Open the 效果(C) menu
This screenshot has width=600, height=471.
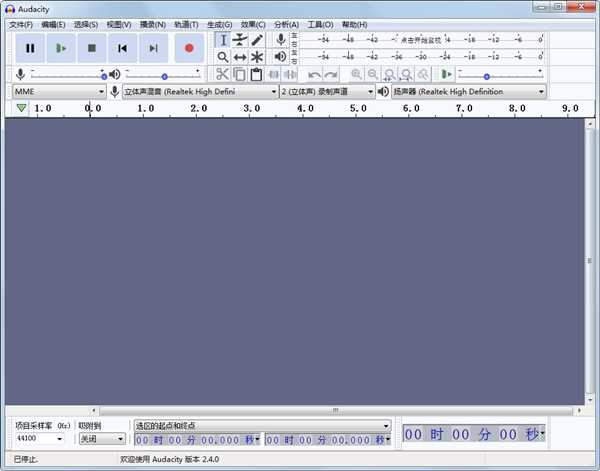click(x=253, y=25)
